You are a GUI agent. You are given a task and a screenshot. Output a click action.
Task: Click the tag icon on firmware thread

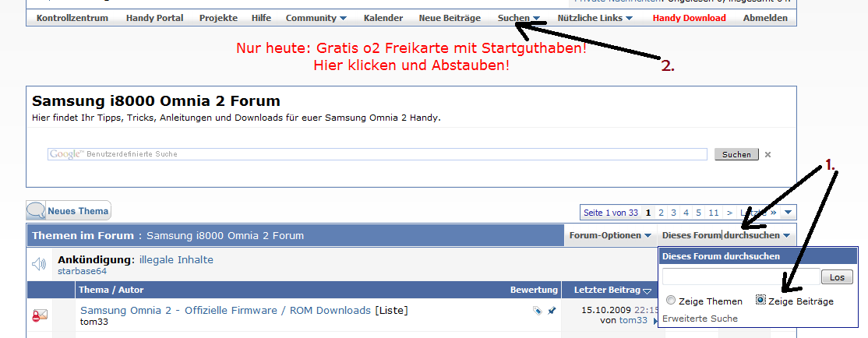pos(537,311)
